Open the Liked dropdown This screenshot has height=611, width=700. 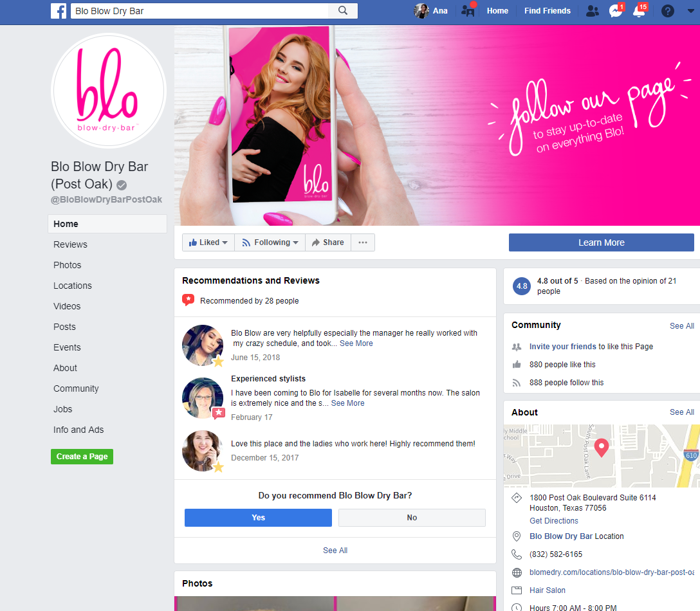pyautogui.click(x=208, y=242)
